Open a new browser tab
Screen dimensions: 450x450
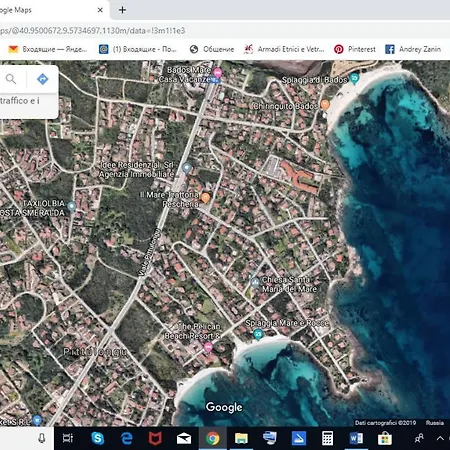(x=122, y=10)
